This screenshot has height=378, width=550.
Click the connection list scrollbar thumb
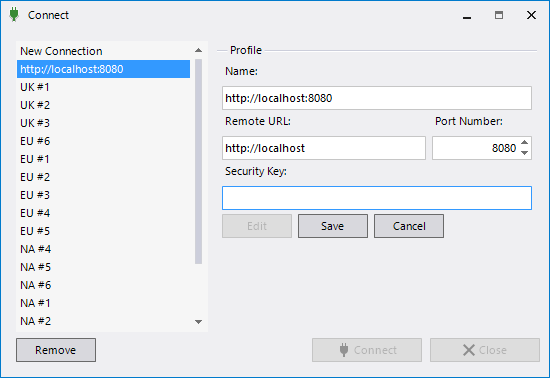[198, 162]
